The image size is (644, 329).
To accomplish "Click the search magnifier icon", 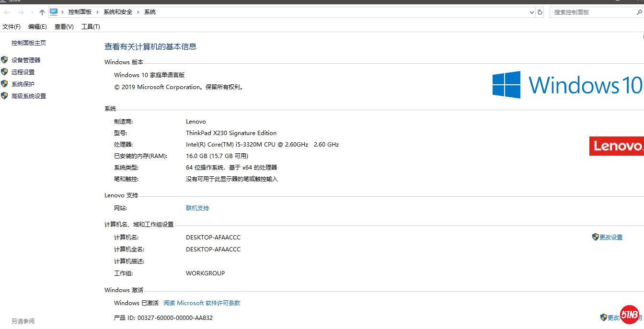I will tap(638, 12).
